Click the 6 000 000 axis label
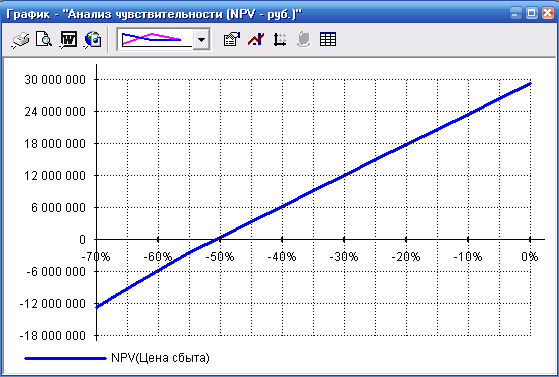 [x=58, y=208]
